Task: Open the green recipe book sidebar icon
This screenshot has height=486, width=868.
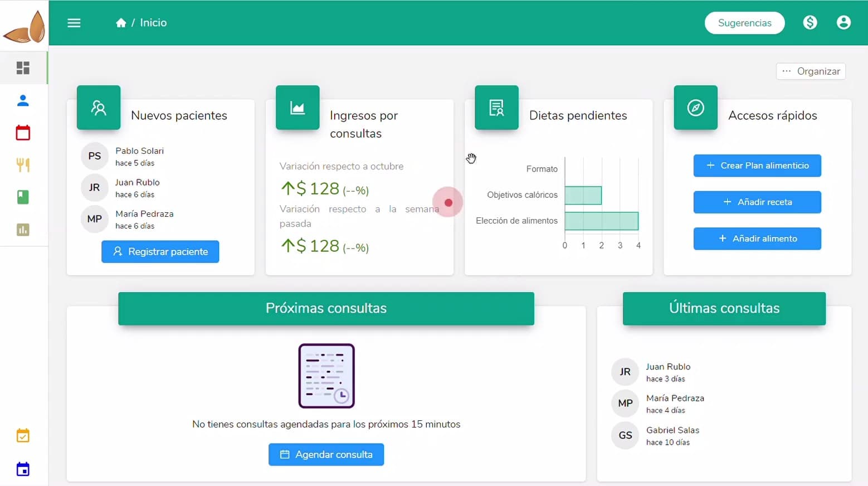Action: click(23, 197)
